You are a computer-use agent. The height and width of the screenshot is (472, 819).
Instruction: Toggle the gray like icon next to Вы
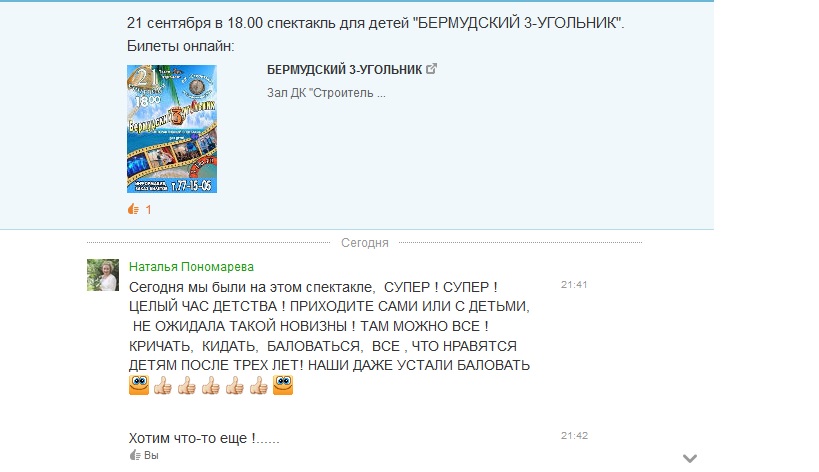click(x=135, y=455)
